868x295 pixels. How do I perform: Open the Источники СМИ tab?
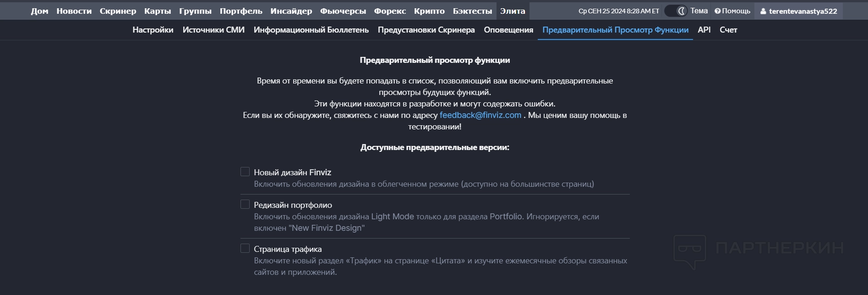coord(213,30)
